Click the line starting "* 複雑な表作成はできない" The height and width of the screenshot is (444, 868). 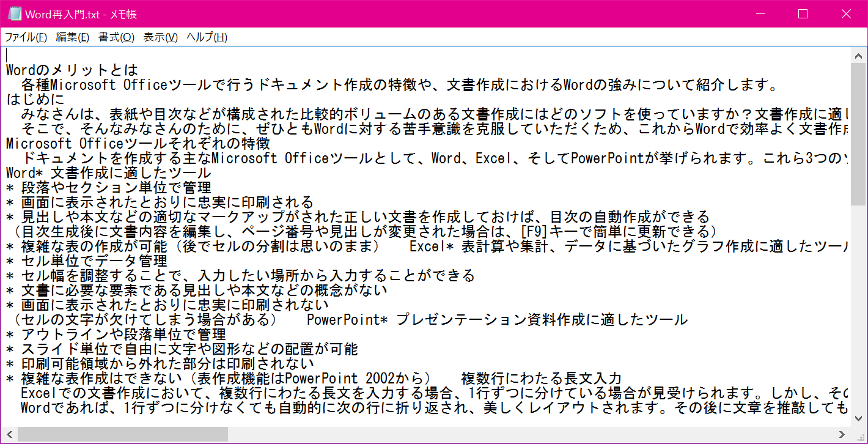click(x=314, y=378)
